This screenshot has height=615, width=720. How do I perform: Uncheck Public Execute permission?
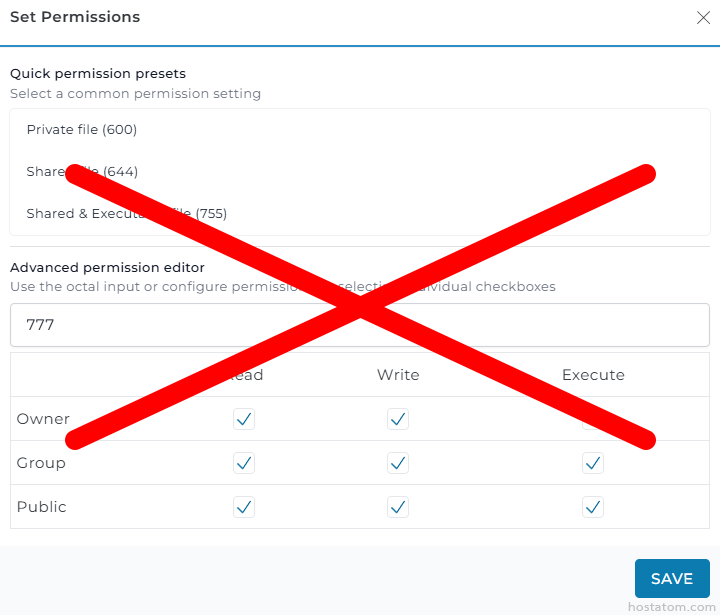coord(593,507)
